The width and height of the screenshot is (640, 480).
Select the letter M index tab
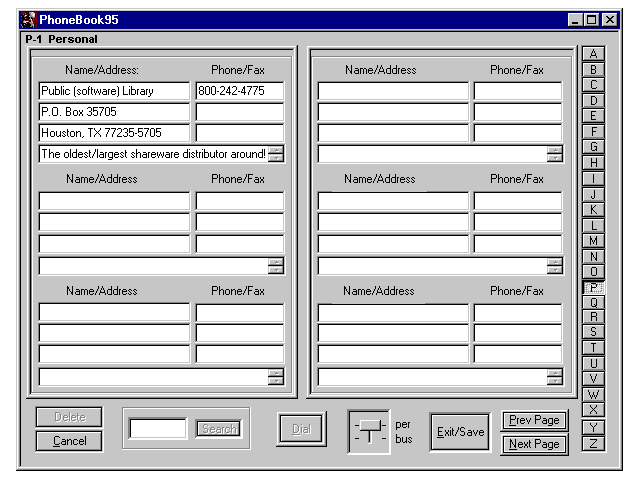[x=593, y=241]
